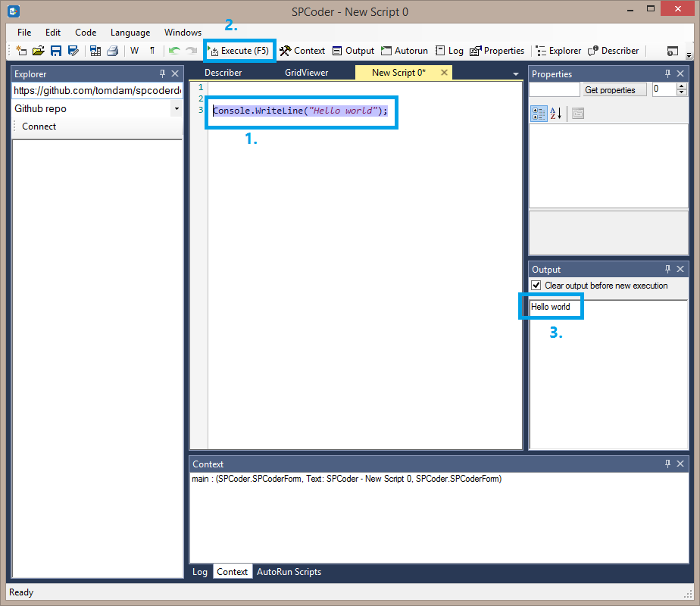The width and height of the screenshot is (700, 606).
Task: Click the Hello world output text
Action: pyautogui.click(x=551, y=307)
